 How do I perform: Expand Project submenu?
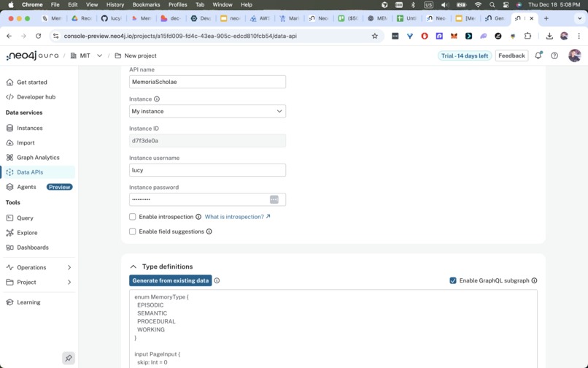[x=69, y=283]
